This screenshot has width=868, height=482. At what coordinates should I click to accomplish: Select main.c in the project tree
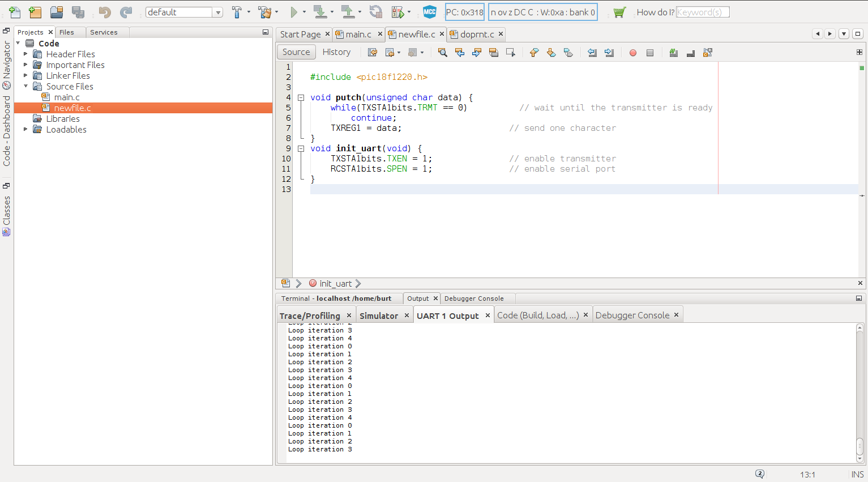click(67, 97)
